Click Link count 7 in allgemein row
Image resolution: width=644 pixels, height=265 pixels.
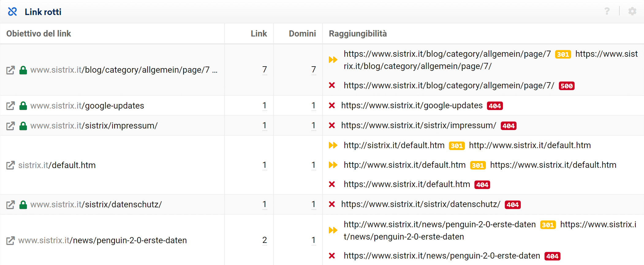point(265,70)
